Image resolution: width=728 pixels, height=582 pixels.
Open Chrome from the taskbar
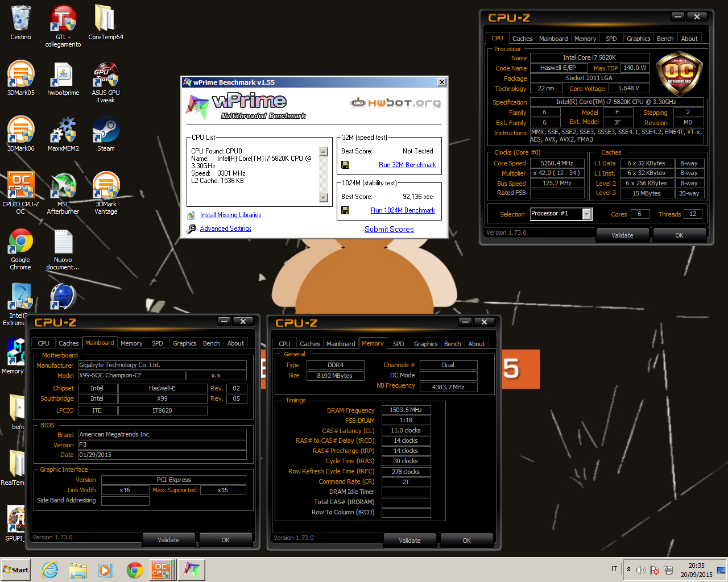click(134, 570)
